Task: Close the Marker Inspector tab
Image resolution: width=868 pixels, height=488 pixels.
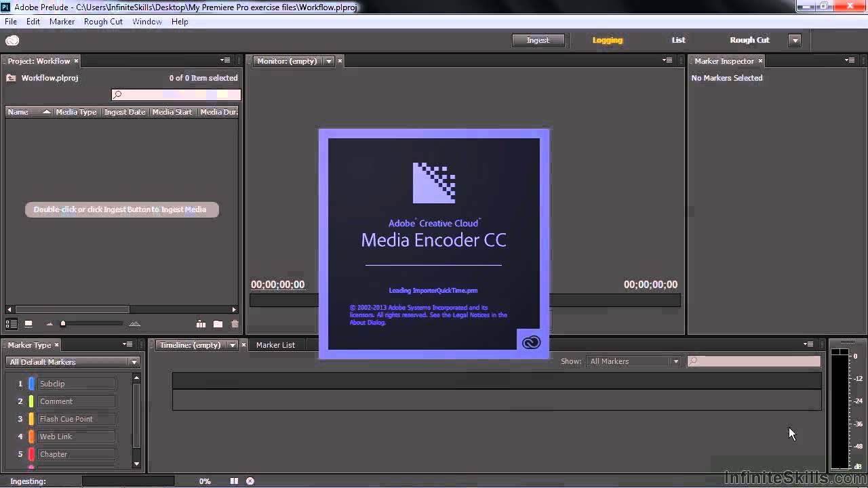Action: tap(760, 61)
